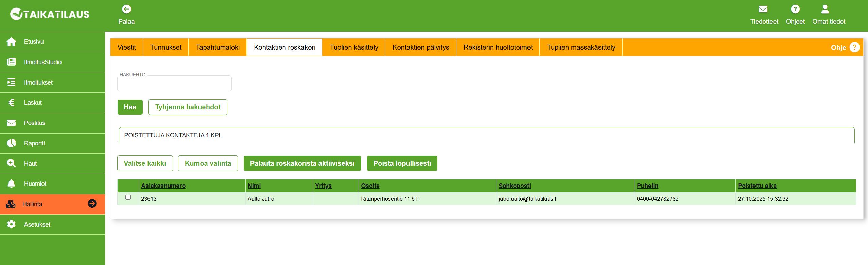Screen dimensions: 868x265
Task: Open Huomiot via the bell icon
Action: pos(12,184)
